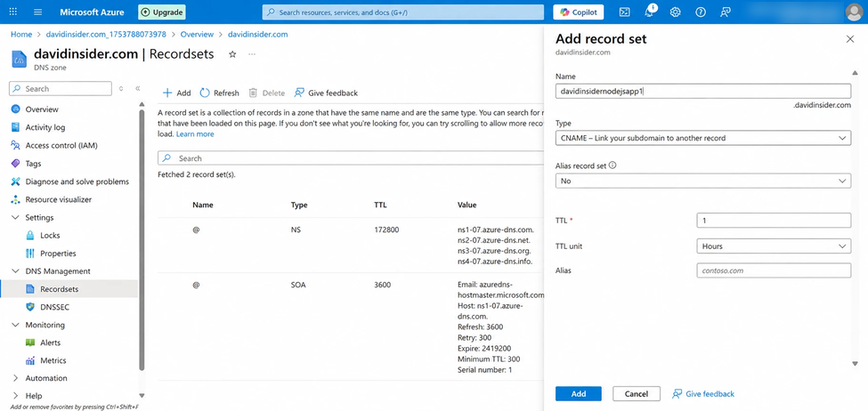Open the notifications bell icon
The width and height of the screenshot is (868, 411).
point(650,12)
